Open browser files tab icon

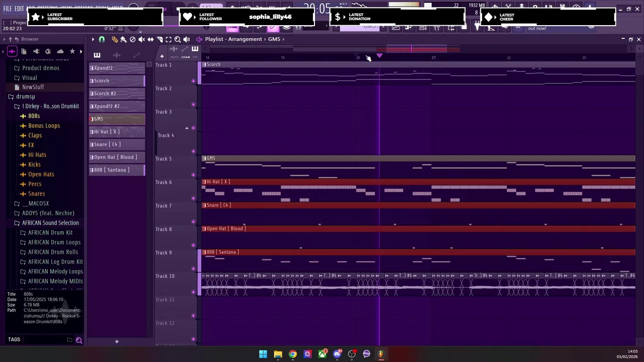[x=24, y=51]
